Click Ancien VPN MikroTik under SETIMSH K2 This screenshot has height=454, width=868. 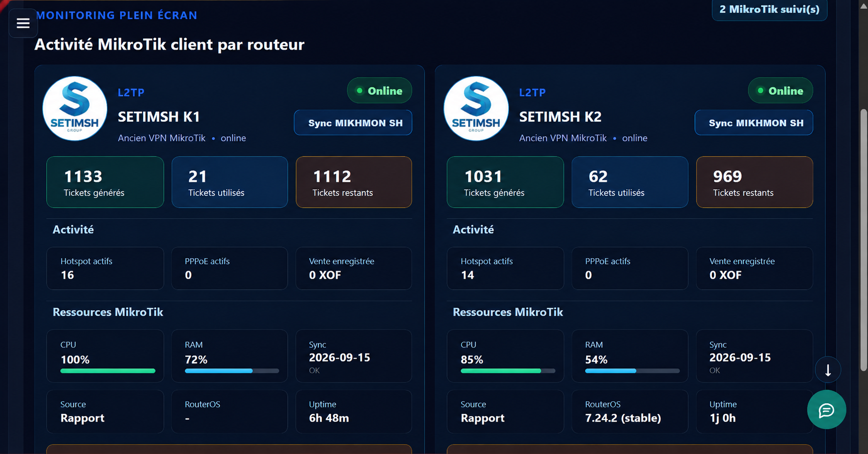point(563,138)
